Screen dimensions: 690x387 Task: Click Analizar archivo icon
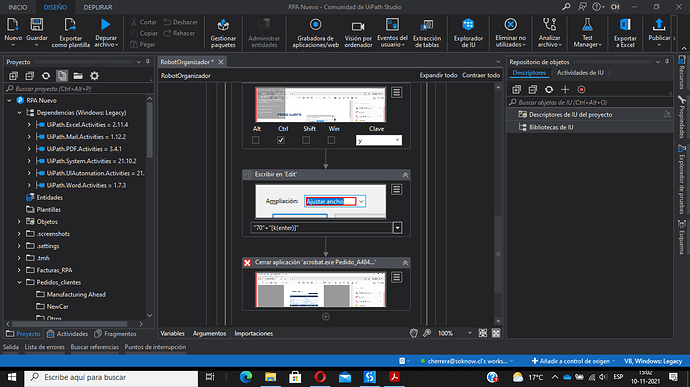click(549, 25)
